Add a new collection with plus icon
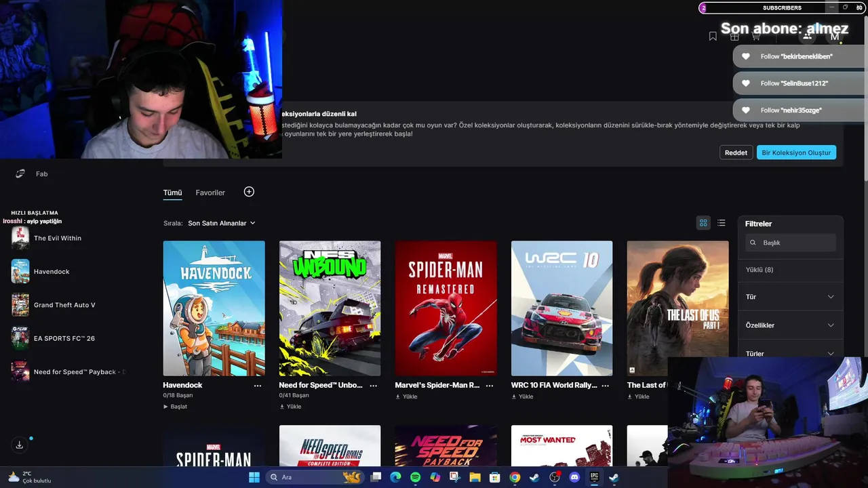Viewport: 868px width, 488px height. [249, 192]
